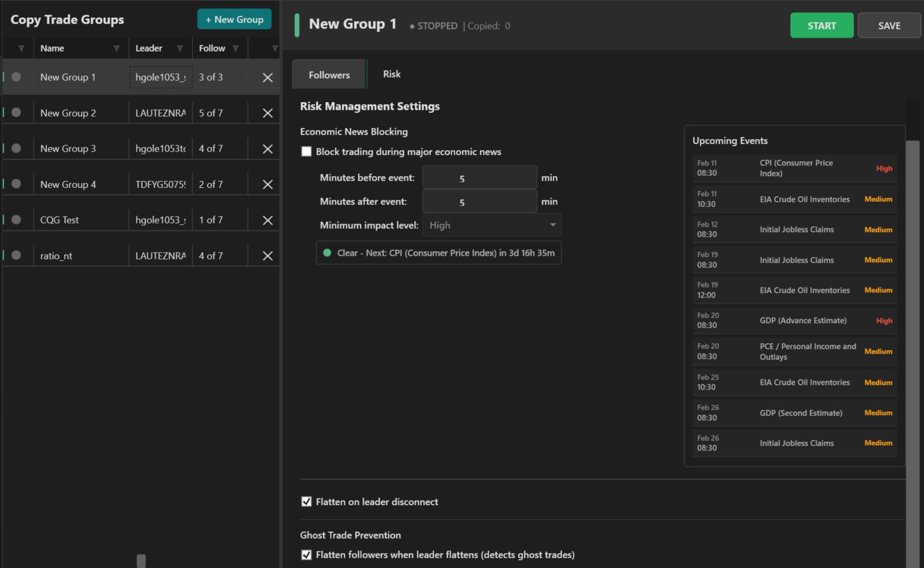
Task: Remove the ratio_nt group with the X
Action: 267,255
